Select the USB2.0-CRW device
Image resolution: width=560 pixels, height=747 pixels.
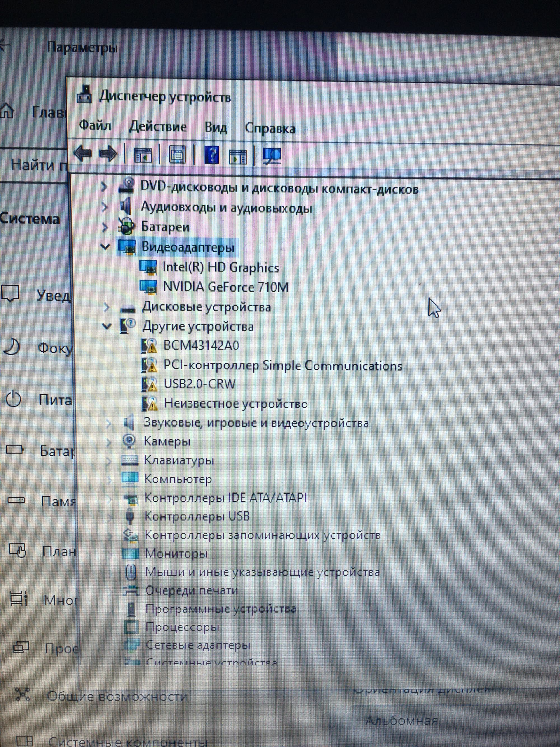[199, 384]
